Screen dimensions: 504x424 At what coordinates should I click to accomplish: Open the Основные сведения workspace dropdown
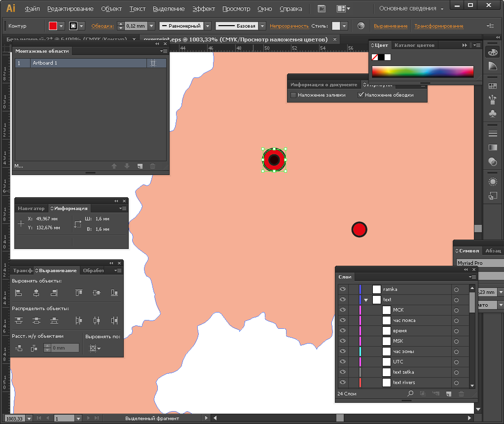pyautogui.click(x=411, y=9)
